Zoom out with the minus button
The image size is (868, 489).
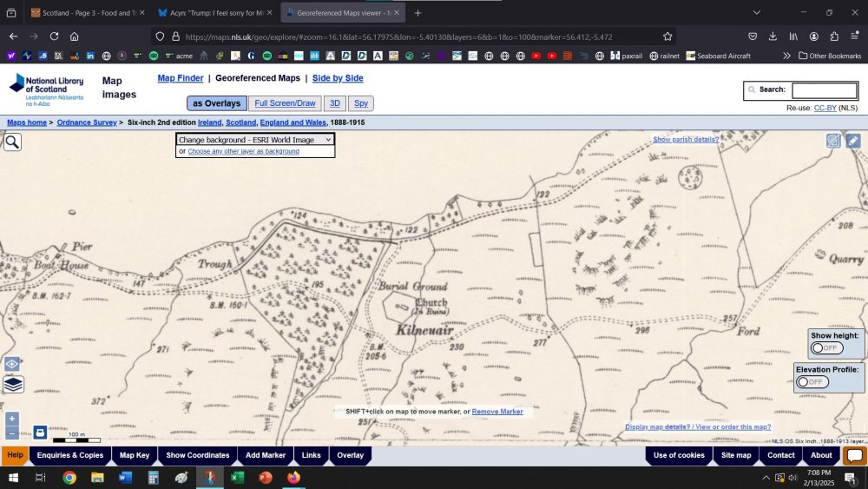click(x=12, y=433)
